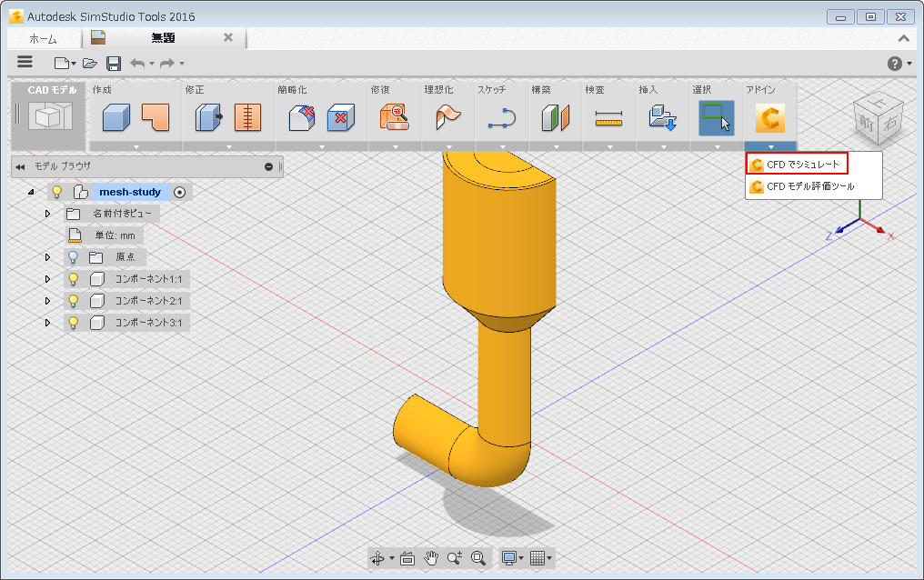Select the pan hand tool
The width and height of the screenshot is (924, 580).
tap(431, 558)
